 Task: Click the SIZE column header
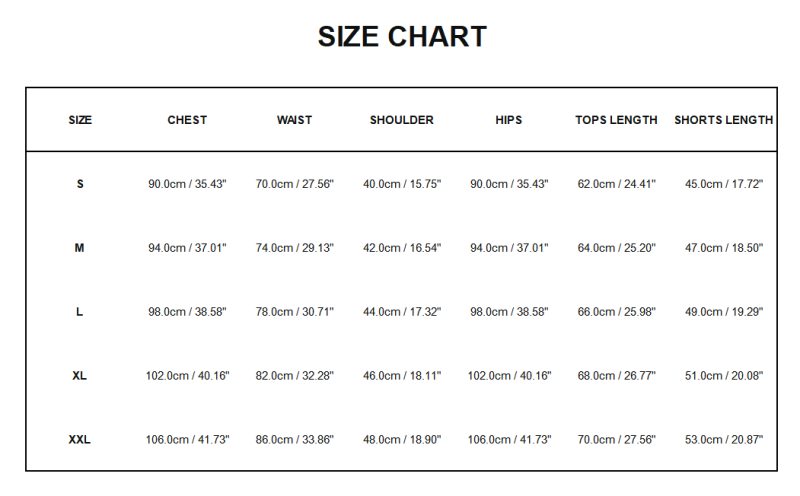coord(80,120)
